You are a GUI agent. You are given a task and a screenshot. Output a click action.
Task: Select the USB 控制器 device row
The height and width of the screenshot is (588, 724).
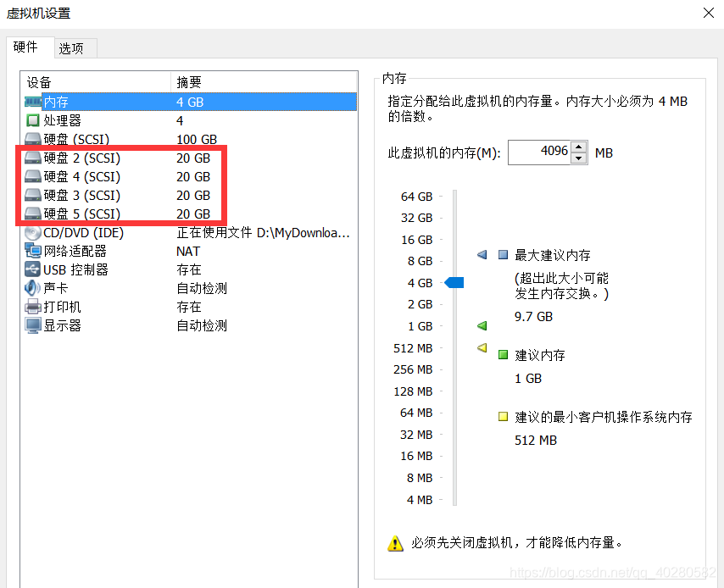click(x=190, y=269)
